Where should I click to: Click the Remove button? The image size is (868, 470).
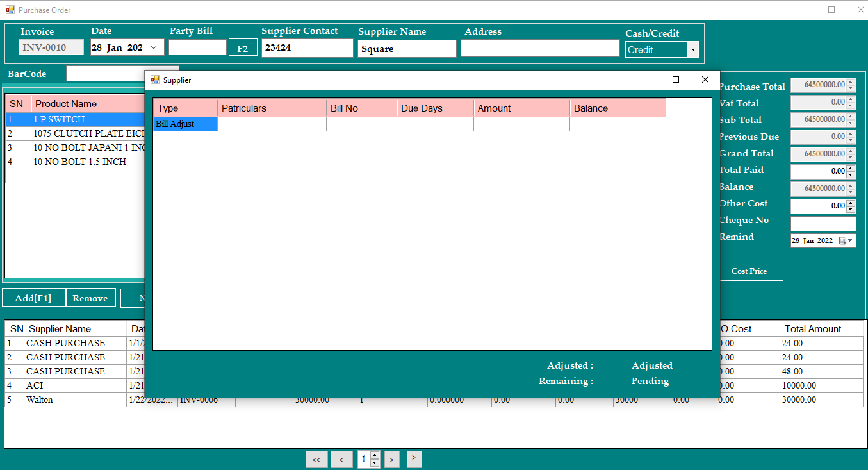[90, 298]
